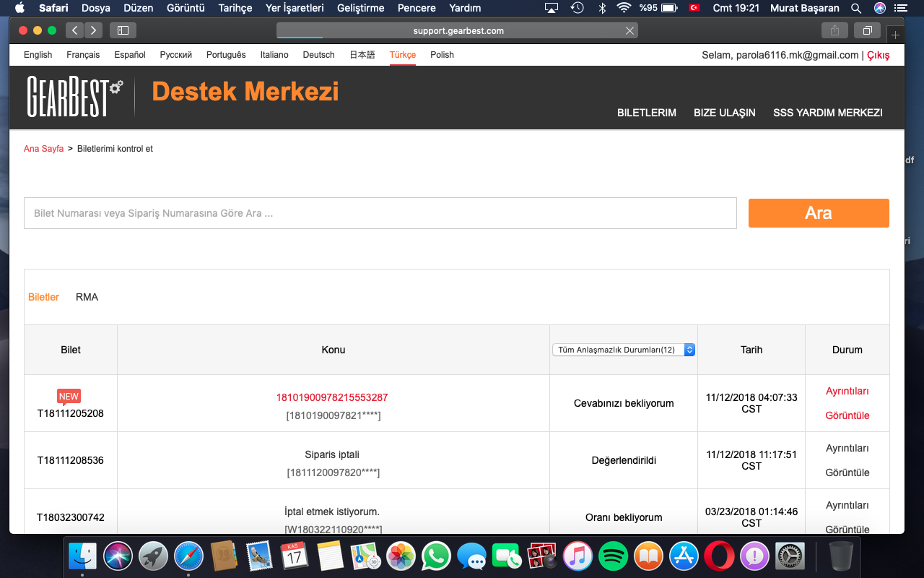This screenshot has height=578, width=924.
Task: Click the Safari share icon
Action: pos(834,30)
